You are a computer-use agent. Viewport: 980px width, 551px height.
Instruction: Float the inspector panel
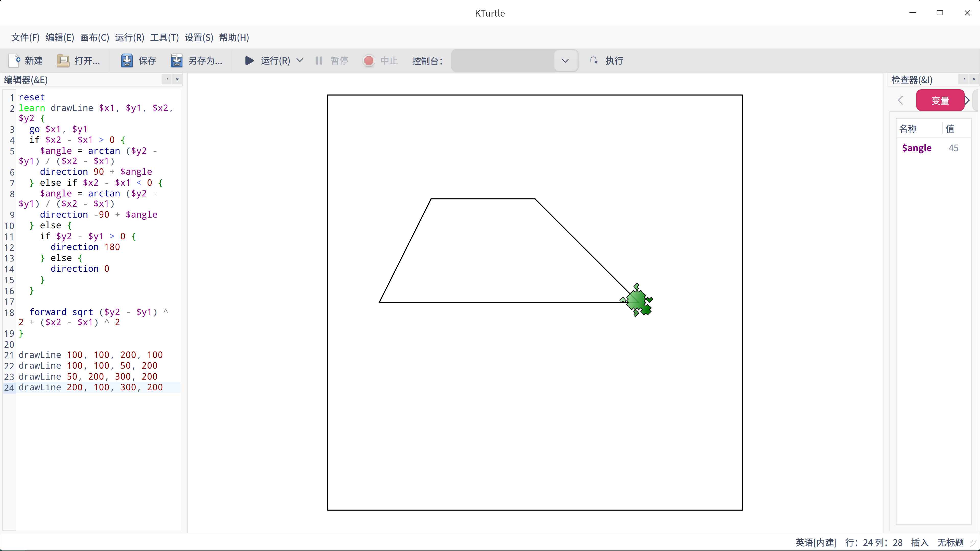click(964, 79)
